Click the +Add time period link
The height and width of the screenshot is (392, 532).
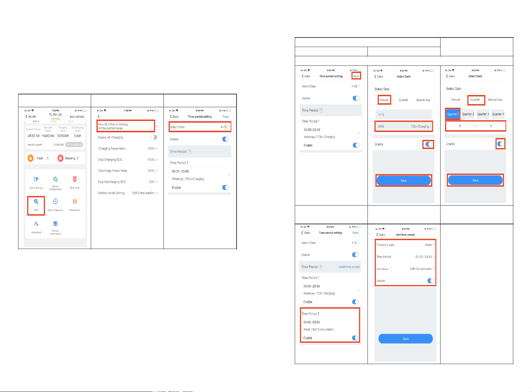[349, 267]
